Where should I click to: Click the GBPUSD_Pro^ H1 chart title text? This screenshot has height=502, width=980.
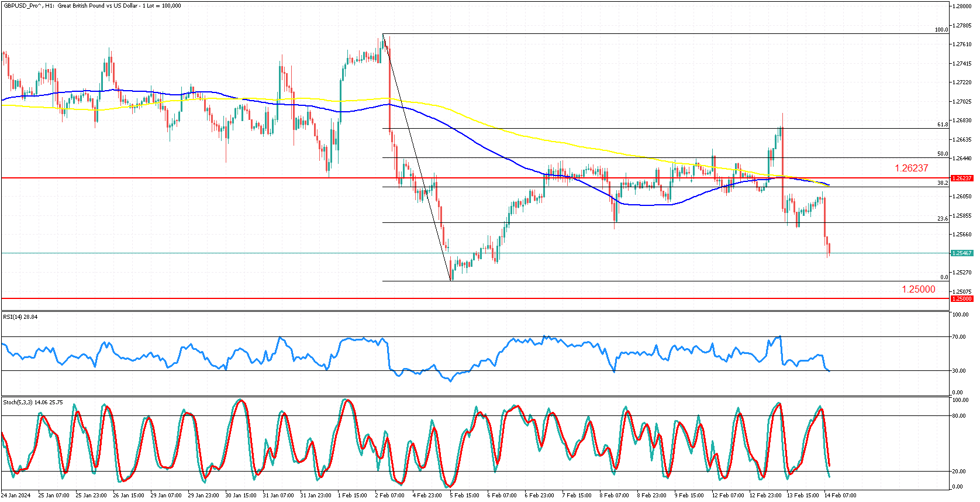pyautogui.click(x=92, y=6)
